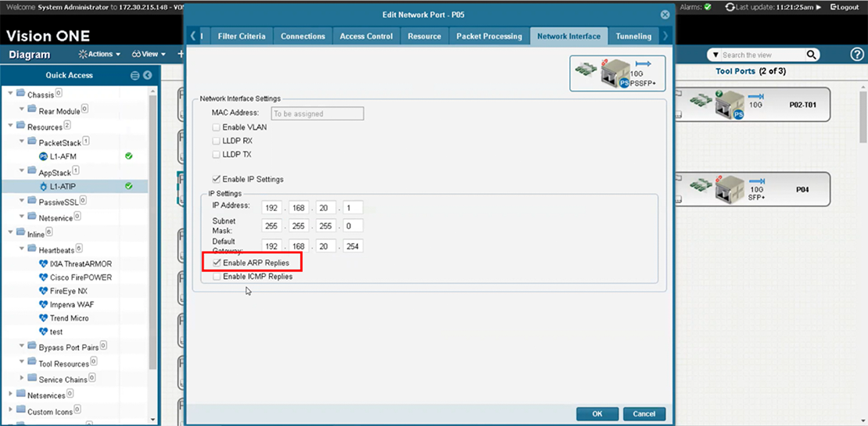868x426 pixels.
Task: Click the Cancel button
Action: [x=644, y=413]
